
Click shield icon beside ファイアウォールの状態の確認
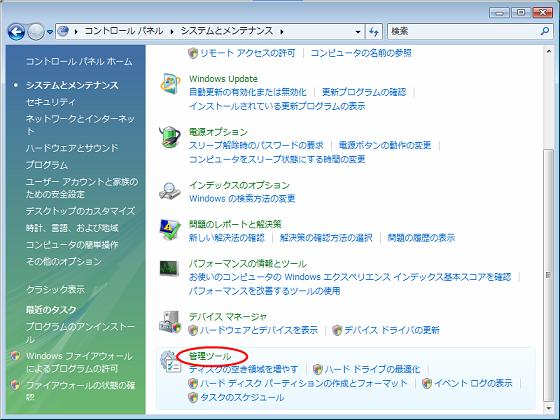coord(15,385)
